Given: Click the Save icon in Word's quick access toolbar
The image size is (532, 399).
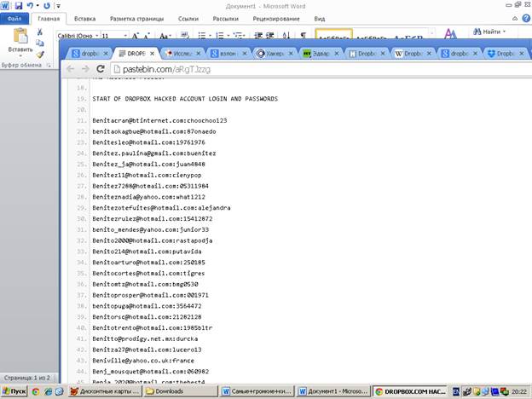Looking at the screenshot, I should click(x=18, y=5).
